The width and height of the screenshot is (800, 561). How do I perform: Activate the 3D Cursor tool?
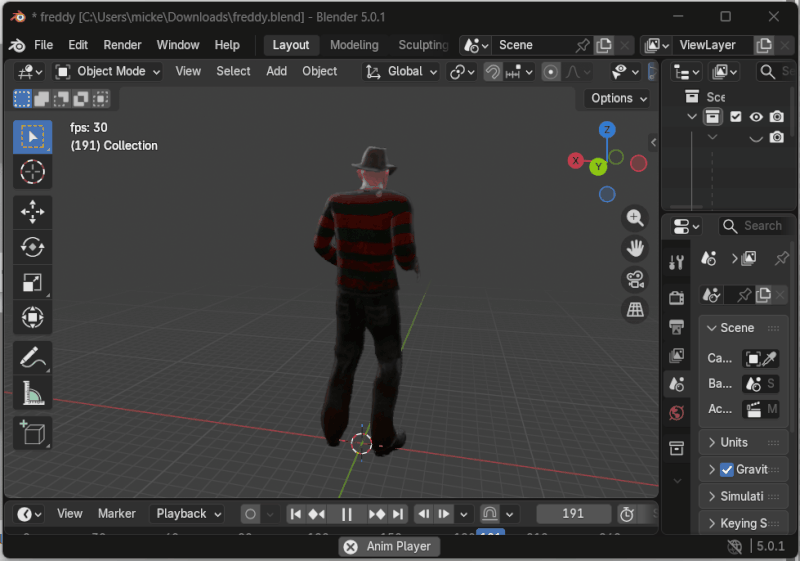tap(32, 172)
